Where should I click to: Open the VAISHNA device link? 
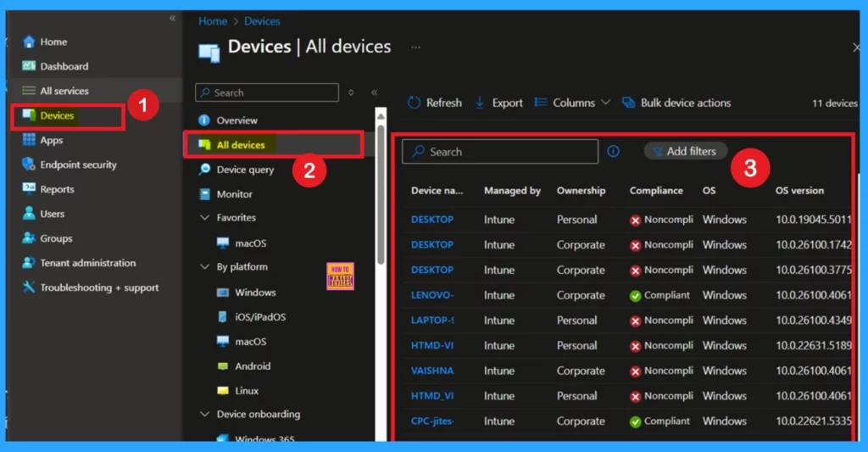[x=432, y=371]
